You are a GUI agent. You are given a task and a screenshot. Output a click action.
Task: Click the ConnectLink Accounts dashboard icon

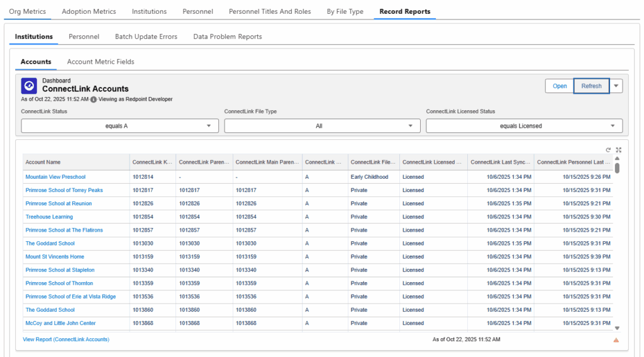point(29,86)
